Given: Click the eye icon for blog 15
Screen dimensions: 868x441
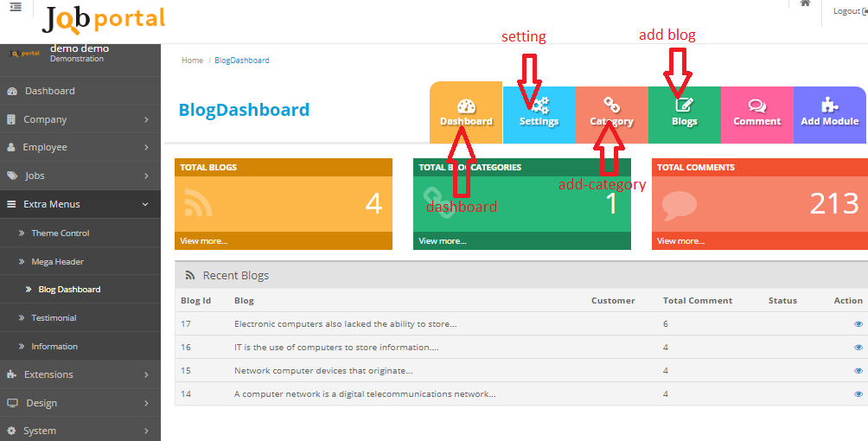Looking at the screenshot, I should point(858,371).
